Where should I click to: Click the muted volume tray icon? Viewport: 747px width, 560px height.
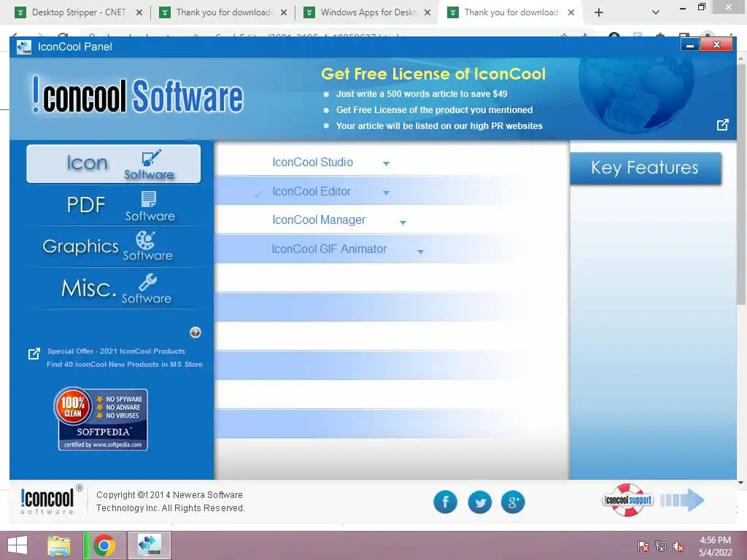coord(678,546)
